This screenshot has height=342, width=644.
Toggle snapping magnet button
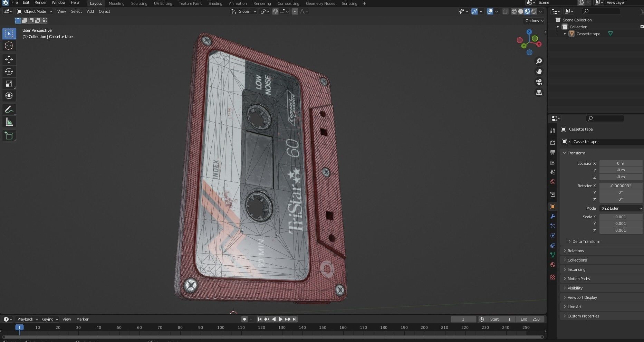pyautogui.click(x=275, y=11)
